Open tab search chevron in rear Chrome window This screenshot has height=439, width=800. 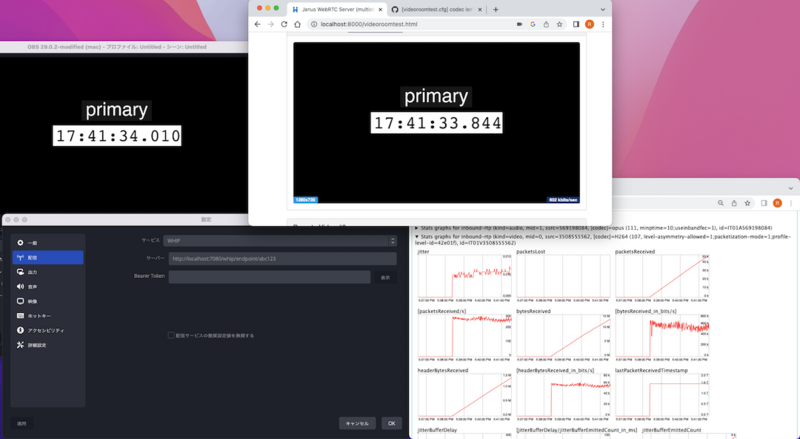790,188
